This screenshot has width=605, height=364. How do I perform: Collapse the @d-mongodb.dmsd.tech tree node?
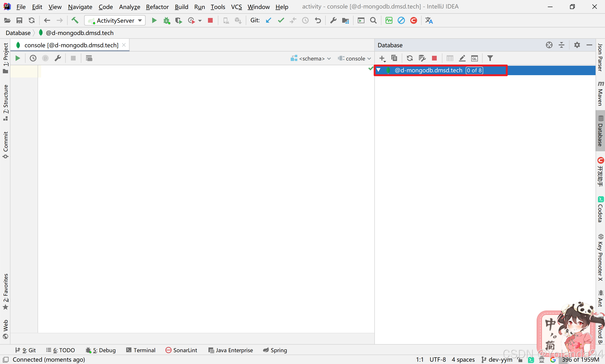pos(378,70)
